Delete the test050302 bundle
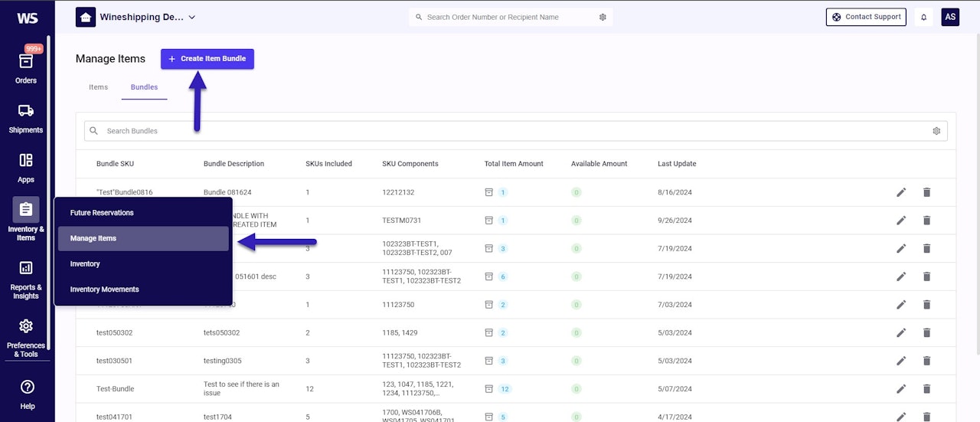980x422 pixels. pos(926,332)
